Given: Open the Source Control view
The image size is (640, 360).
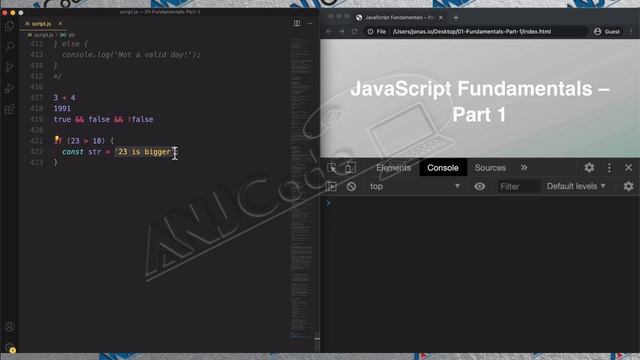Looking at the screenshot, I should coord(9,67).
